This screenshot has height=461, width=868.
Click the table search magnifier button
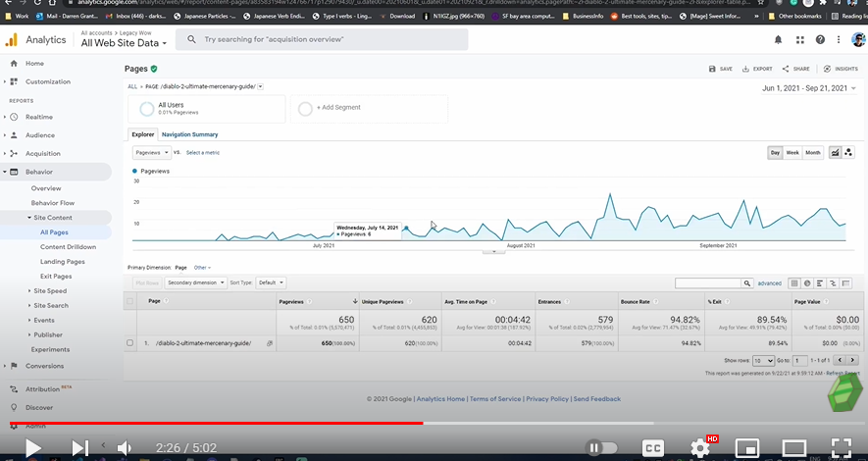pos(747,283)
